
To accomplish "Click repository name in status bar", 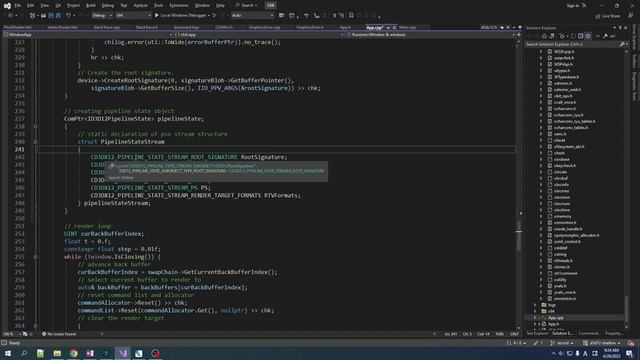I will click(602, 343).
